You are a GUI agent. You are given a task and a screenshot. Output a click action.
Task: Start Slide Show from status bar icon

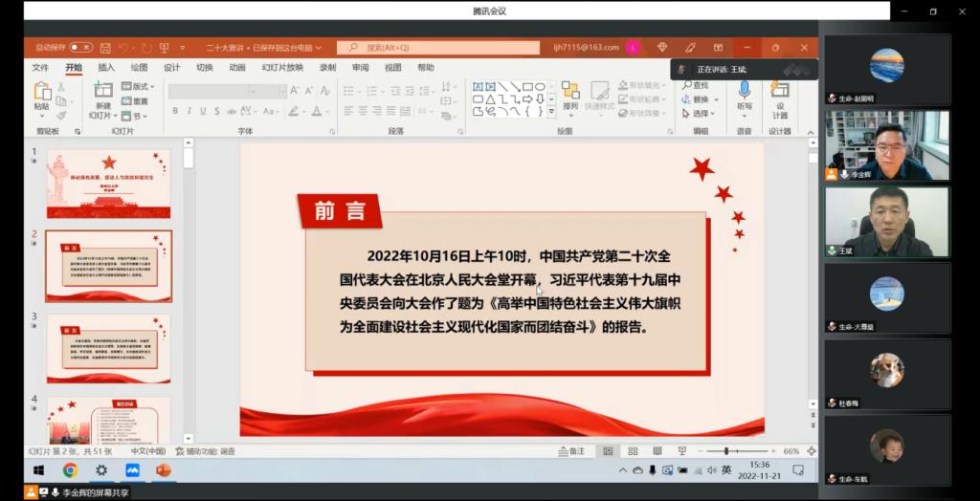[680, 450]
